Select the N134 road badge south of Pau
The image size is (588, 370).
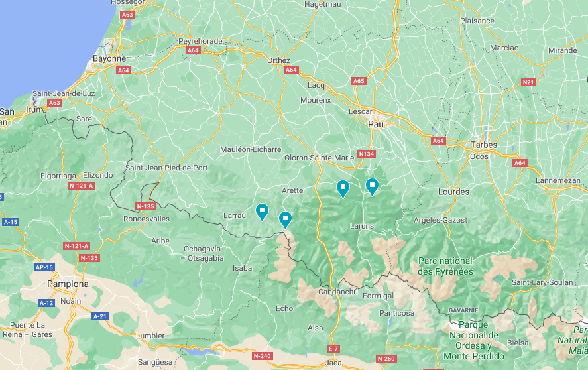coord(367,154)
